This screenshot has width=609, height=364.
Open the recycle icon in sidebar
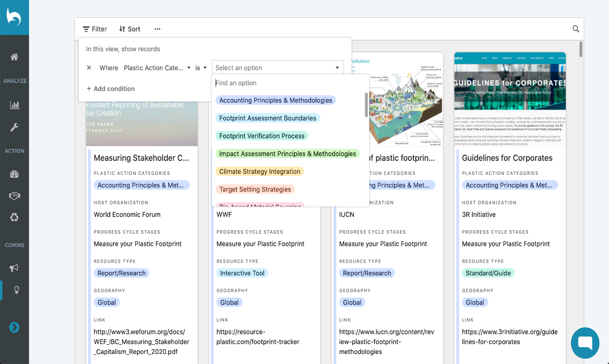pos(14,218)
